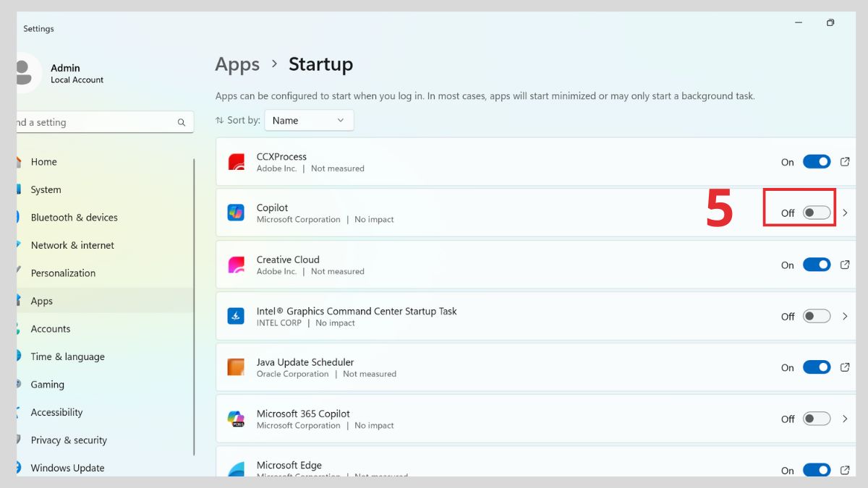Click the search magnifier icon
The image size is (868, 488).
tap(182, 123)
